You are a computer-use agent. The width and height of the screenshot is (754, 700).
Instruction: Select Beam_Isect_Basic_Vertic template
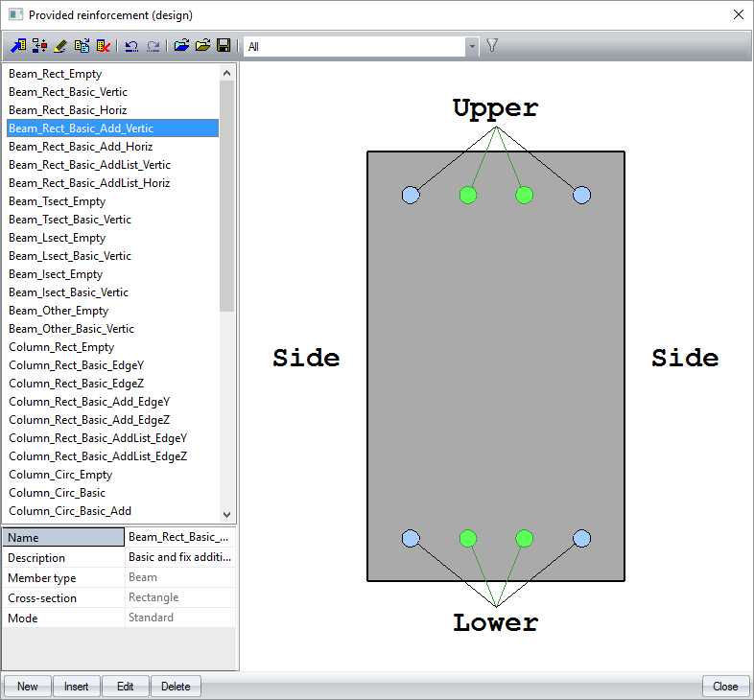click(x=113, y=292)
